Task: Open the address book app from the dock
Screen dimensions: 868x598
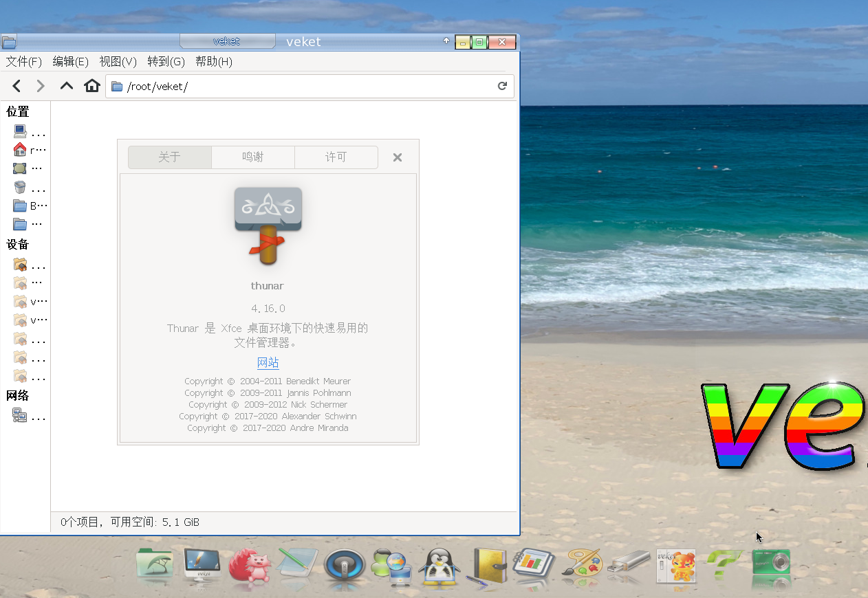Action: [487, 566]
